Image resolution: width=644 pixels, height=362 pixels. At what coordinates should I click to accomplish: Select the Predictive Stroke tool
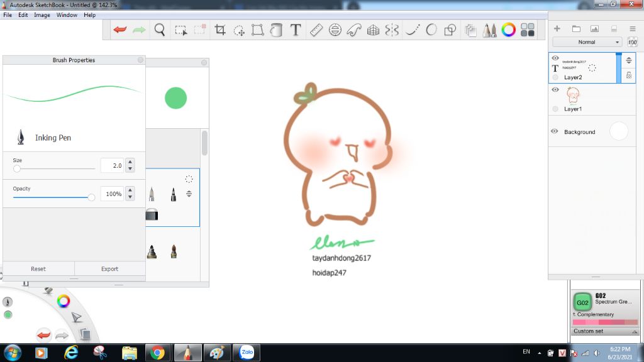[x=431, y=30]
